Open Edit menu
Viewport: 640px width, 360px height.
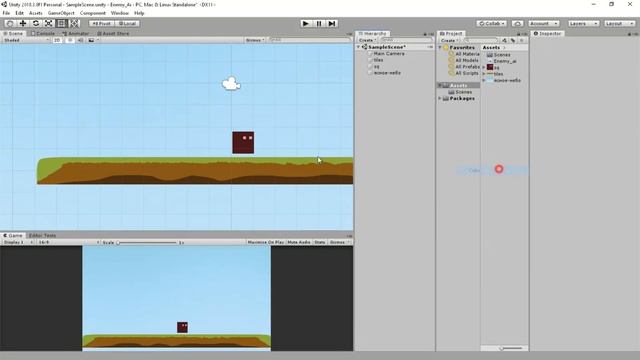(19, 13)
